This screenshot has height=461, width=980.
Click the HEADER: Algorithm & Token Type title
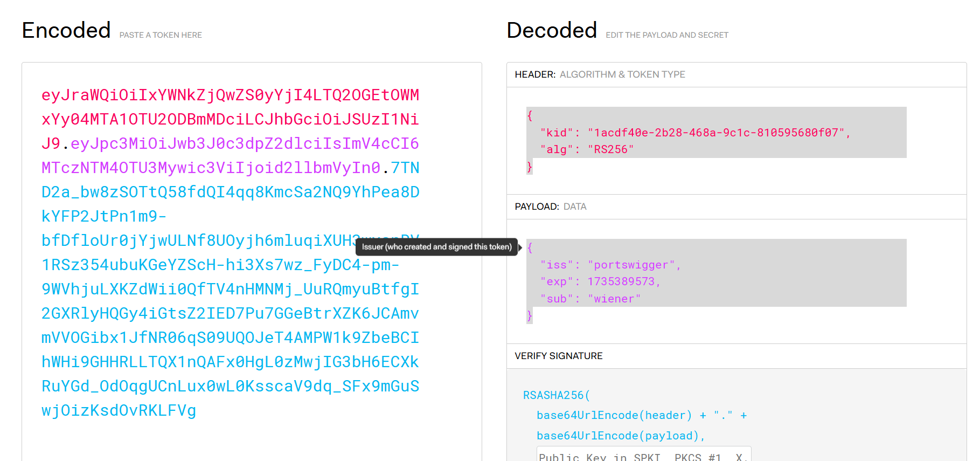[600, 74]
